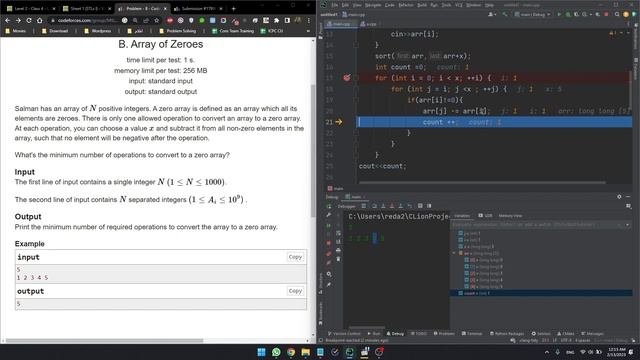
Task: Open the View menu in CLion
Action: (357, 5)
